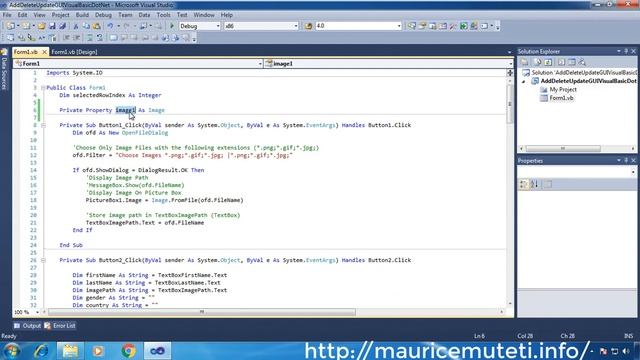The width and height of the screenshot is (640, 360).
Task: Toggle a bookmark with the bookmark icon
Action: click(x=113, y=38)
